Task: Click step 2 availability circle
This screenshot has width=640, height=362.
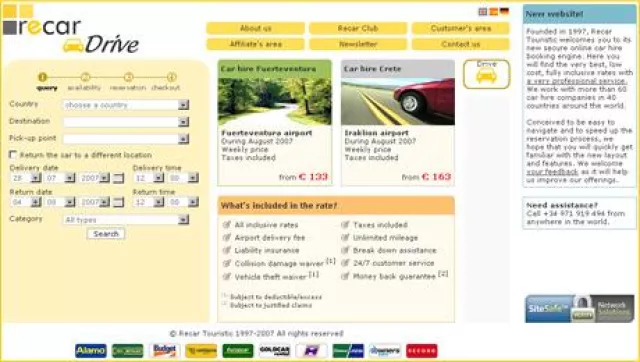Action: pyautogui.click(x=85, y=77)
